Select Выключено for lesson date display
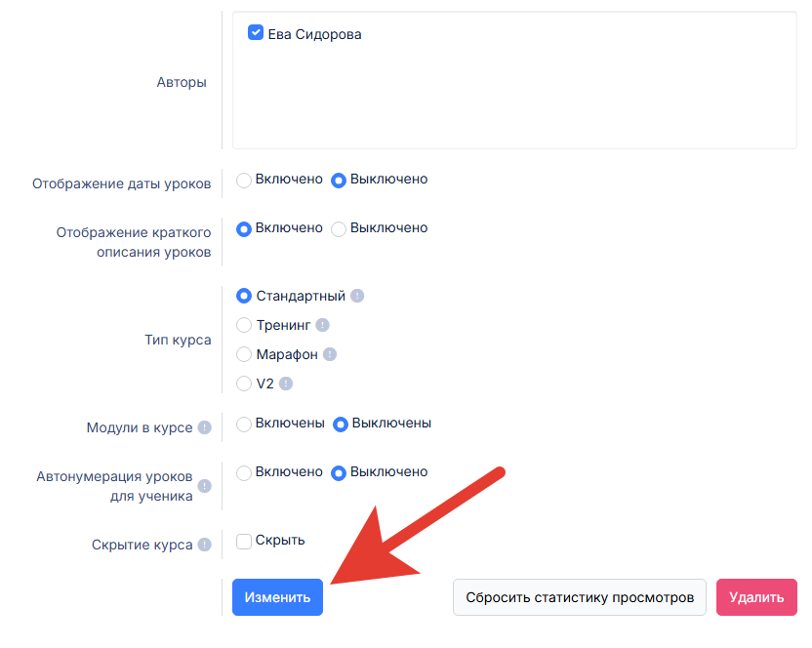This screenshot has width=812, height=648. (339, 180)
